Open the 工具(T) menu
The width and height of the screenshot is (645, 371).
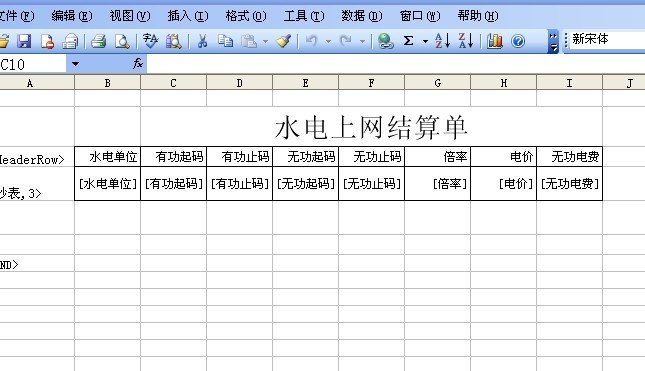304,16
